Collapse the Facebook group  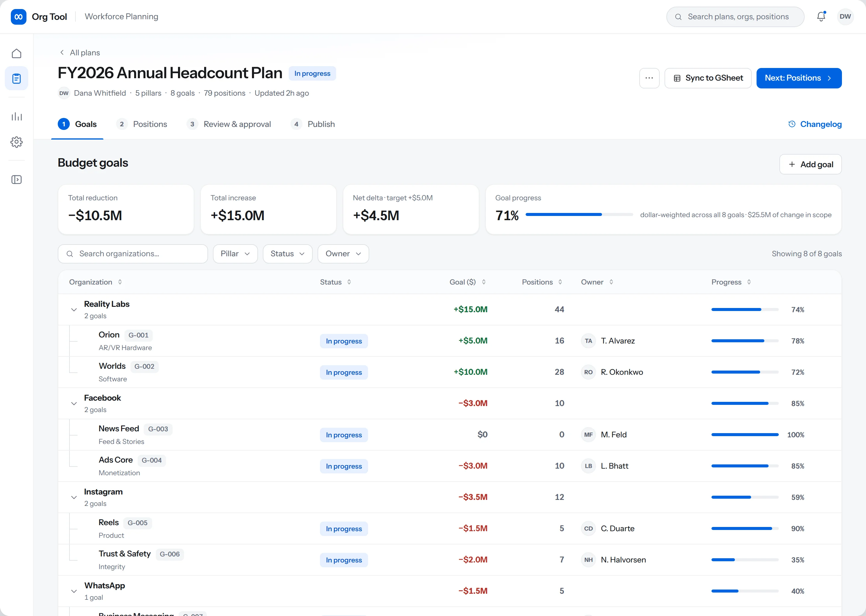pyautogui.click(x=74, y=403)
